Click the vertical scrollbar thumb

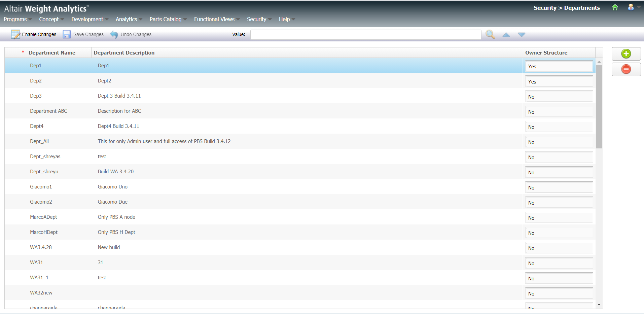(x=599, y=107)
